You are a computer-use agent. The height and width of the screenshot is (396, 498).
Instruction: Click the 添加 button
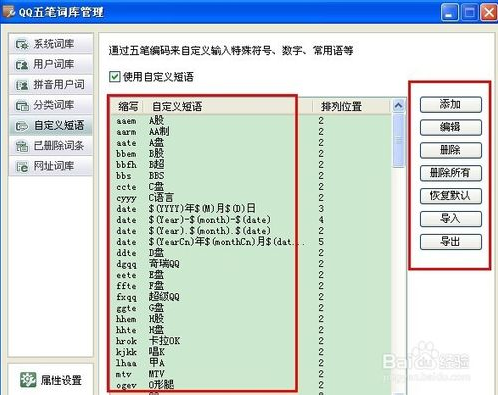tap(451, 104)
